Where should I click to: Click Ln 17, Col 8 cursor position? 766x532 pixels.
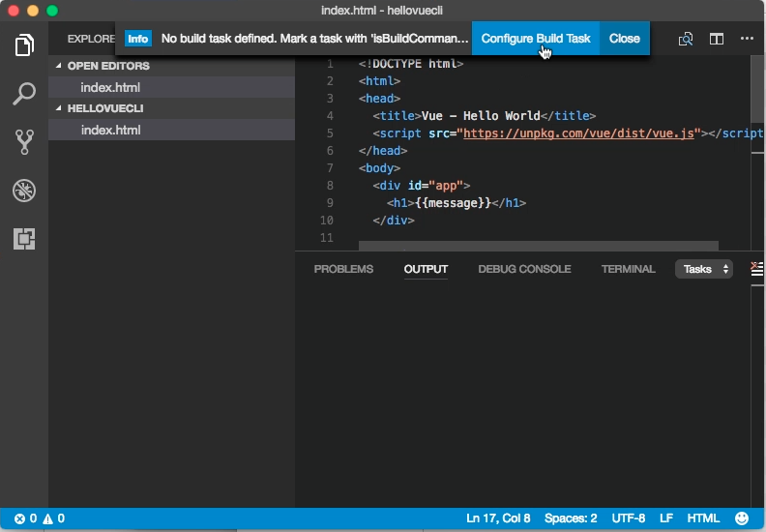(x=498, y=518)
